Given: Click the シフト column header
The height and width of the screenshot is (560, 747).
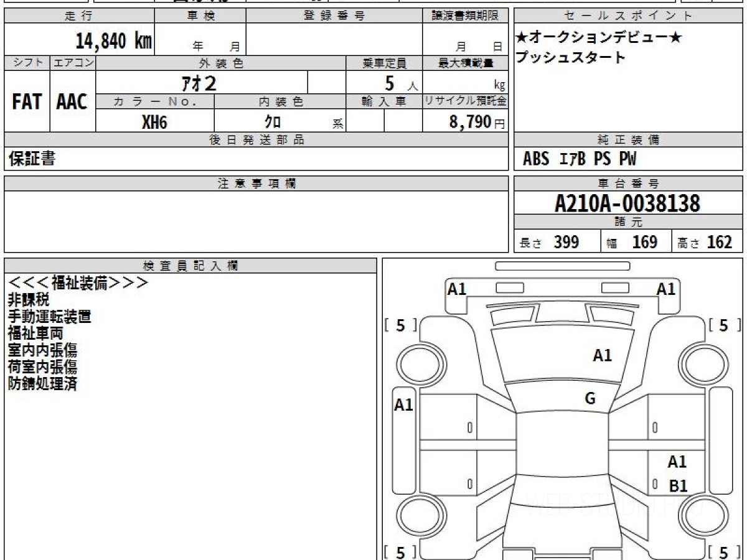Looking at the screenshot, I should (x=27, y=63).
